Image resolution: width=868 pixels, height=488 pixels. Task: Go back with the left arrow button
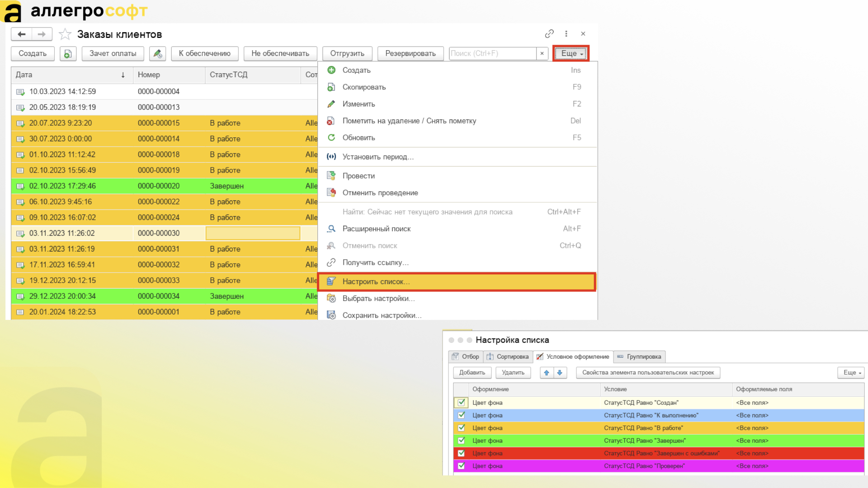point(21,34)
